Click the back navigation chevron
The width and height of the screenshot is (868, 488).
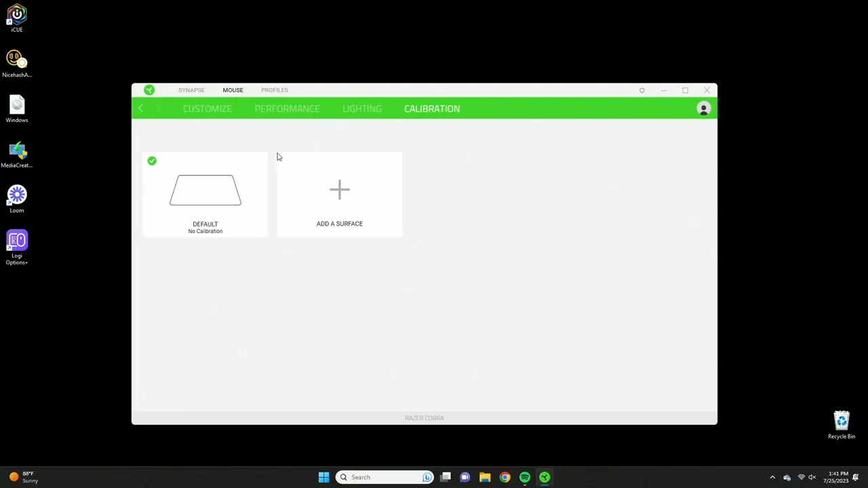140,108
